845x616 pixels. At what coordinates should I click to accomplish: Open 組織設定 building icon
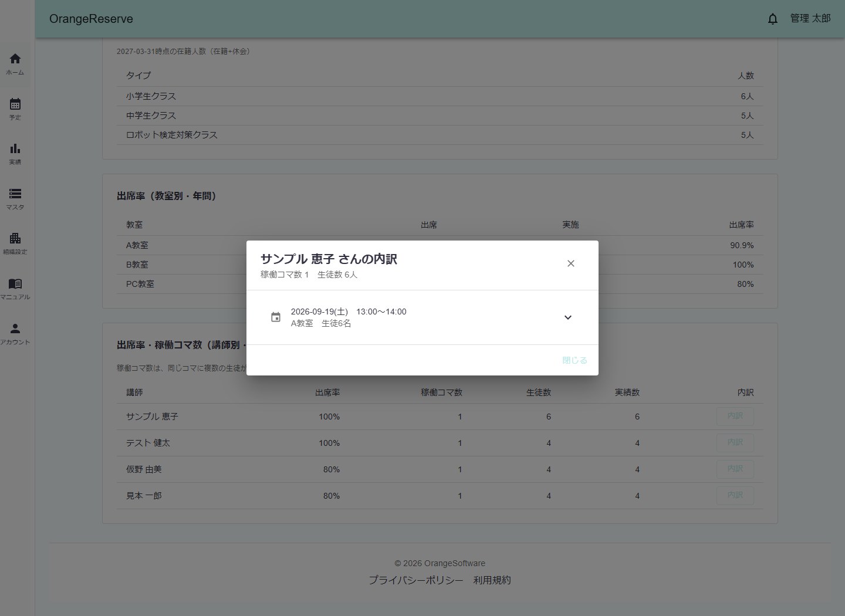pos(15,244)
